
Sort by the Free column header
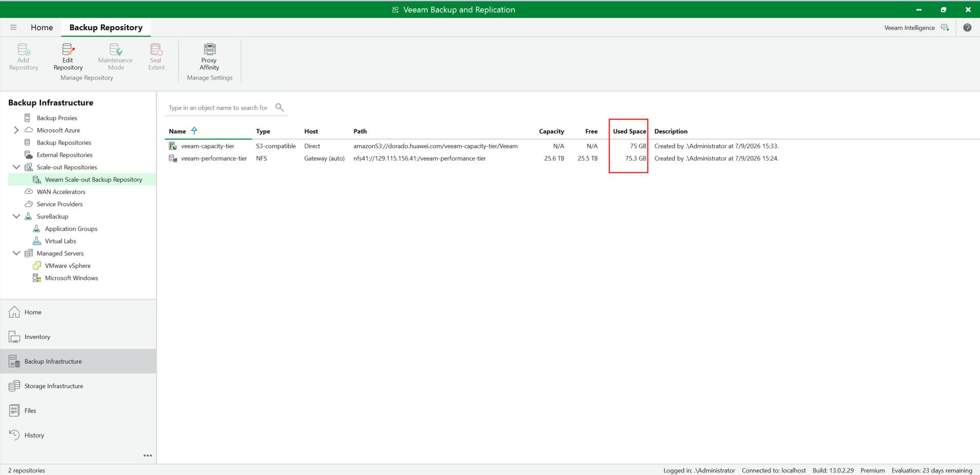point(592,131)
